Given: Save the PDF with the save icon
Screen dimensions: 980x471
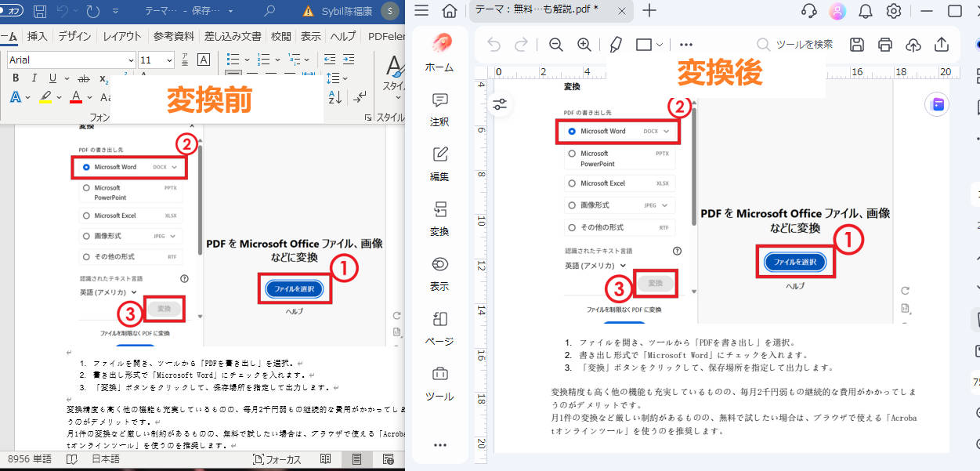Looking at the screenshot, I should [856, 45].
